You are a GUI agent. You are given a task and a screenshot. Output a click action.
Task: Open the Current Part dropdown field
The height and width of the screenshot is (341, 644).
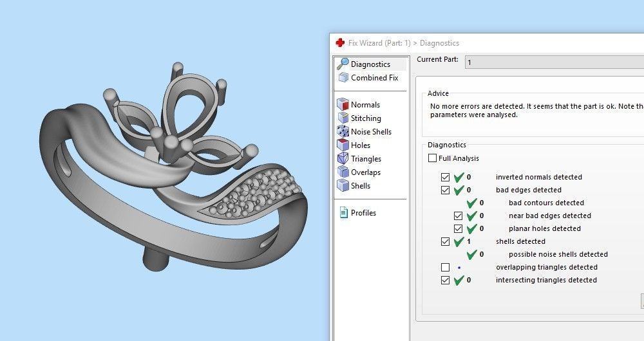click(x=554, y=62)
